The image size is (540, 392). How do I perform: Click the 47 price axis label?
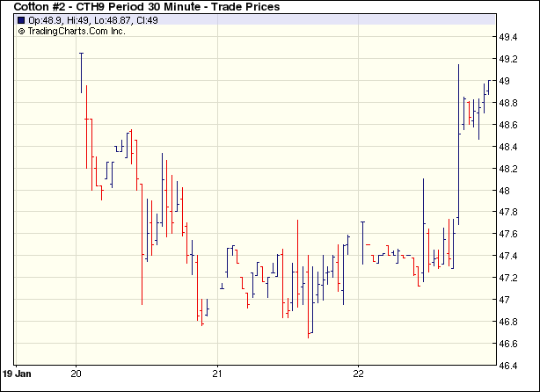tap(506, 300)
